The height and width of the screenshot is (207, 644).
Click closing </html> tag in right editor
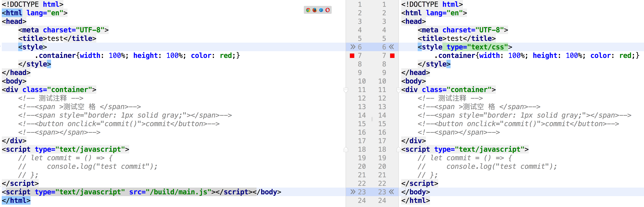(415, 201)
